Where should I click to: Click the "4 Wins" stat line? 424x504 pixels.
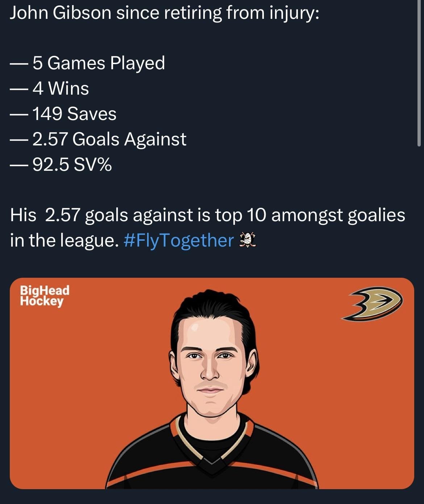[x=61, y=88]
